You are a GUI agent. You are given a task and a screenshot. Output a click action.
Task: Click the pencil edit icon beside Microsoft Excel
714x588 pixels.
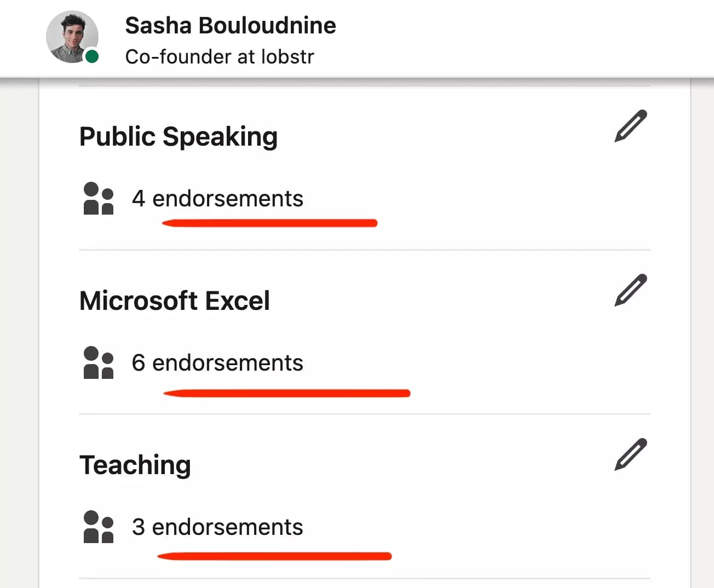point(630,290)
